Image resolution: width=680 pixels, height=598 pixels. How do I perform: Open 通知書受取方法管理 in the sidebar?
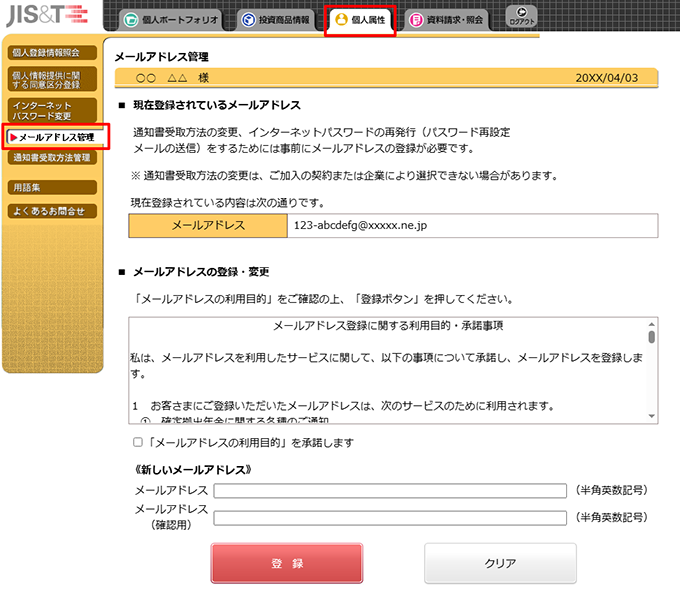pos(51,158)
